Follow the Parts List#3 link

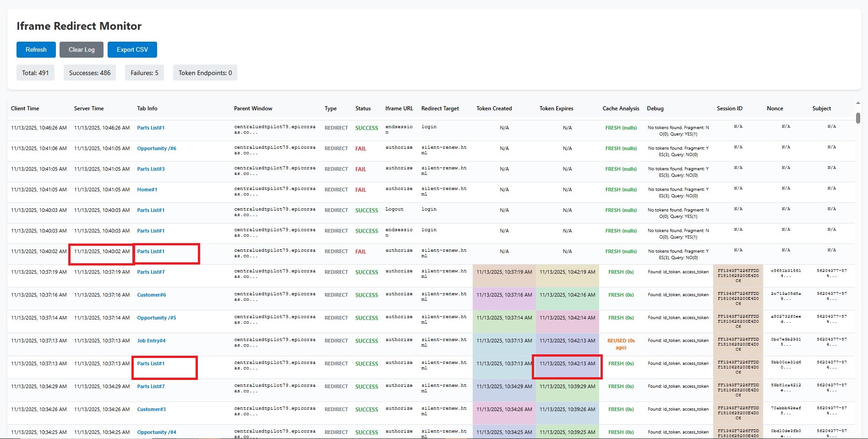coord(151,169)
